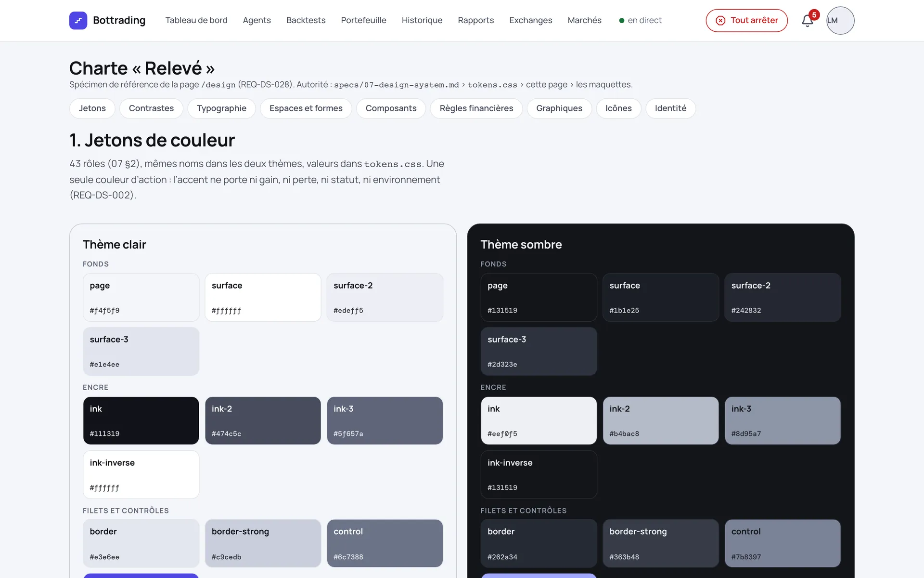Viewport: 924px width, 578px height.
Task: Jump to Jetons section chip
Action: tap(92, 108)
